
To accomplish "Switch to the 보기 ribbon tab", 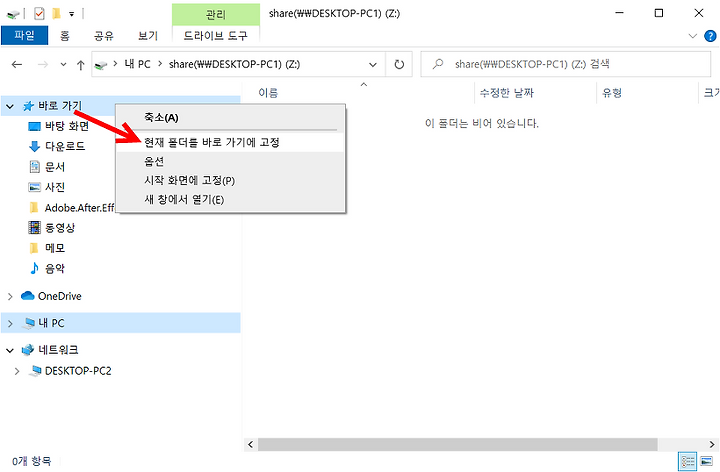I will pyautogui.click(x=148, y=35).
